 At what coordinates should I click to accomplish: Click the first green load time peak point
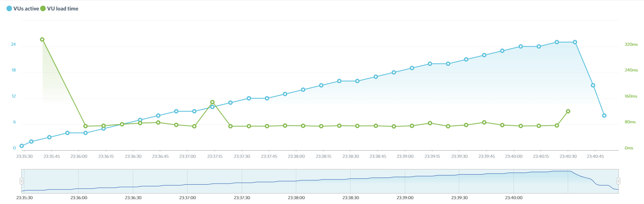(42, 40)
